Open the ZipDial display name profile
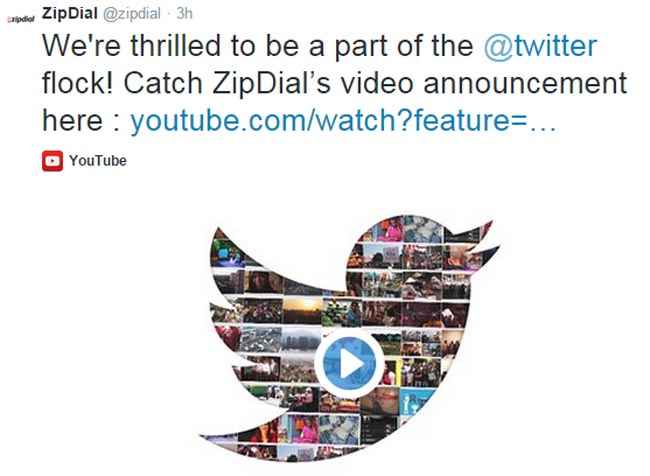This screenshot has height=476, width=650. coord(70,13)
